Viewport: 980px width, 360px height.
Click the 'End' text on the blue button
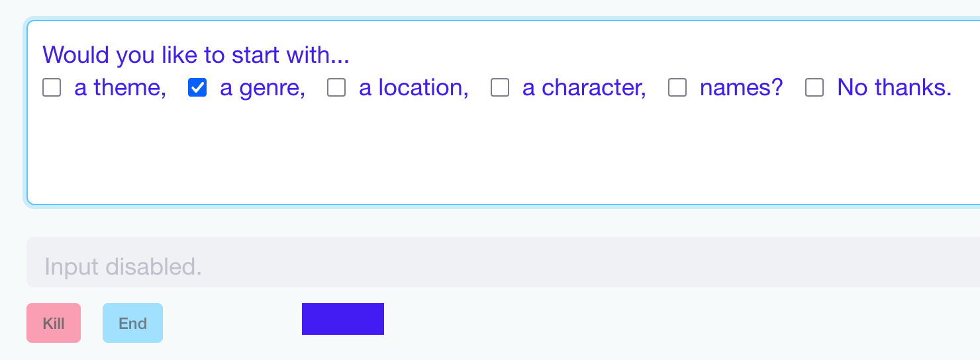click(132, 324)
